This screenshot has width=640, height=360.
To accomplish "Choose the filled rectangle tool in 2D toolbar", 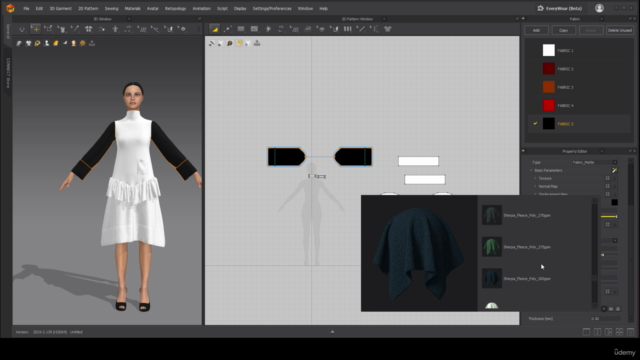I will [241, 29].
